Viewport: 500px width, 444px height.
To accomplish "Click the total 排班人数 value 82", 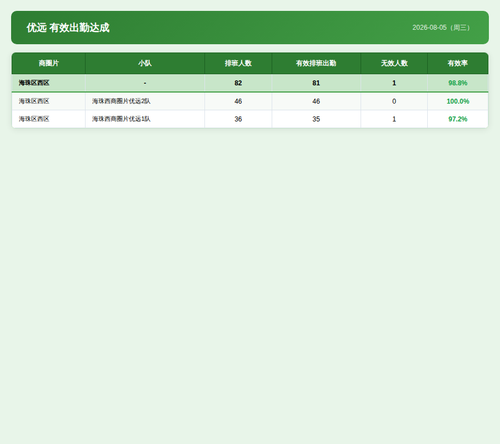I will [238, 83].
